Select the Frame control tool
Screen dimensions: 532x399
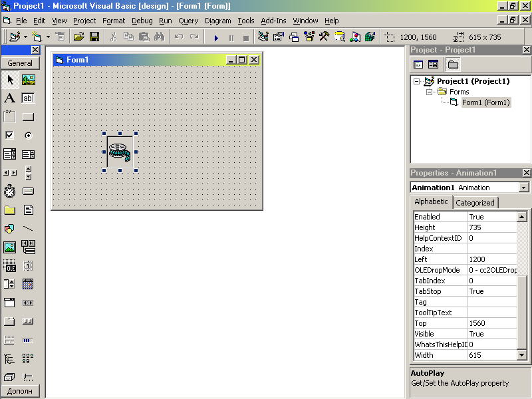[x=10, y=117]
